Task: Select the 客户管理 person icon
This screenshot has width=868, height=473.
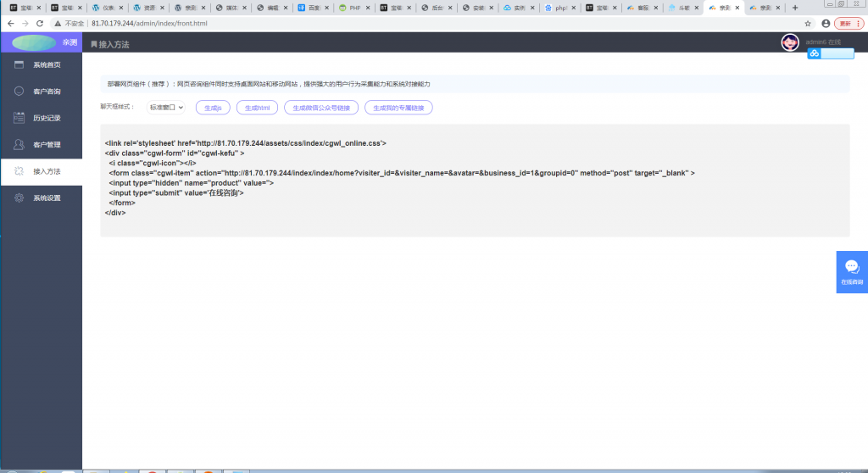Action: tap(19, 144)
